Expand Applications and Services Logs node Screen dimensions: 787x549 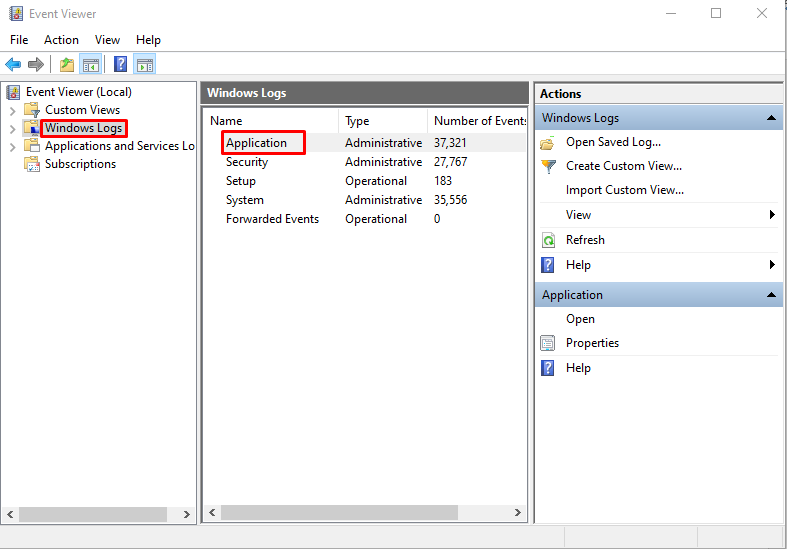13,147
